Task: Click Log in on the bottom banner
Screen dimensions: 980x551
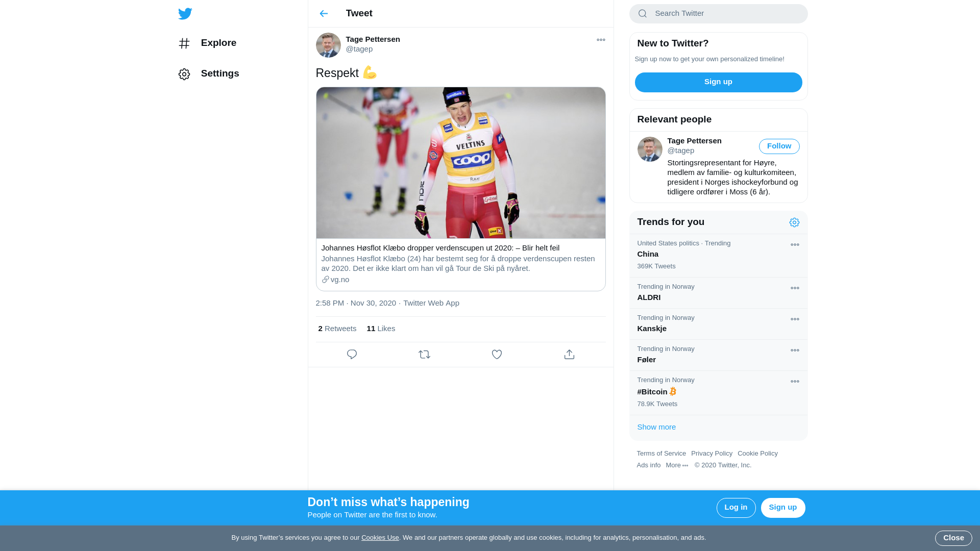Action: pos(736,508)
